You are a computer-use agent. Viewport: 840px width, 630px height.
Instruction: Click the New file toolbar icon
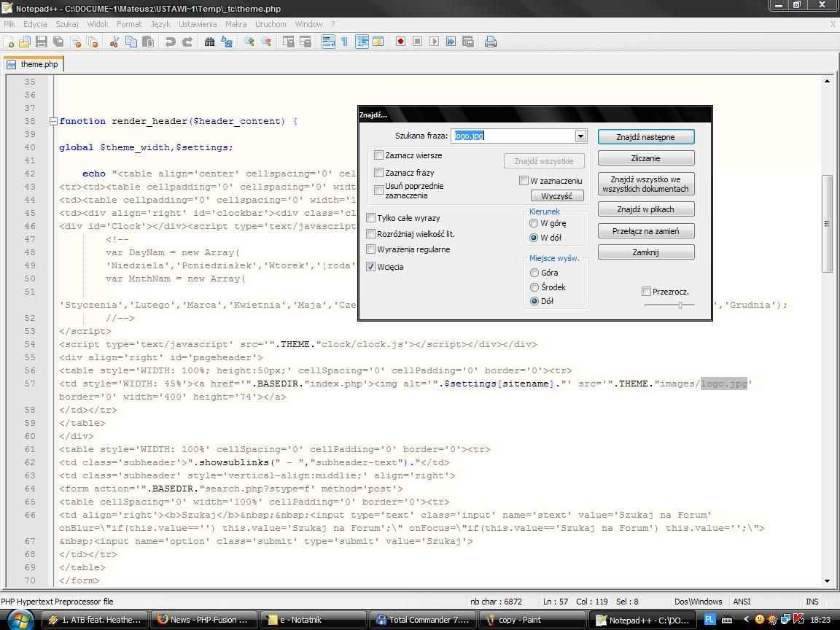point(9,42)
